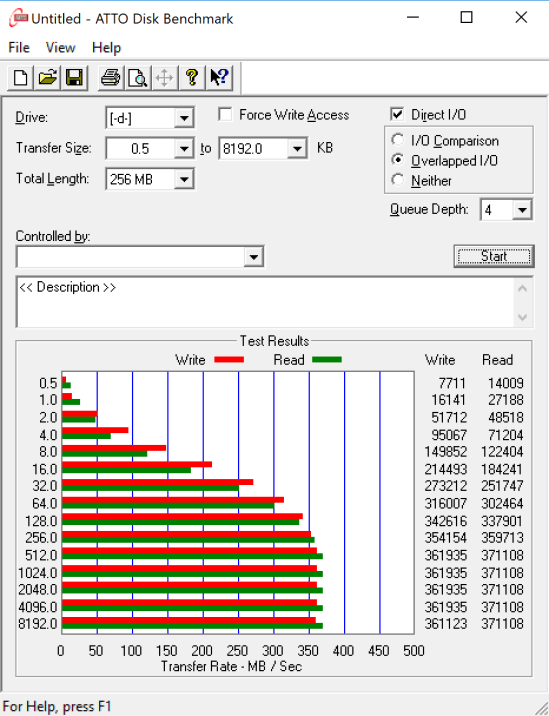Click the yellow question mark About icon

(x=192, y=78)
